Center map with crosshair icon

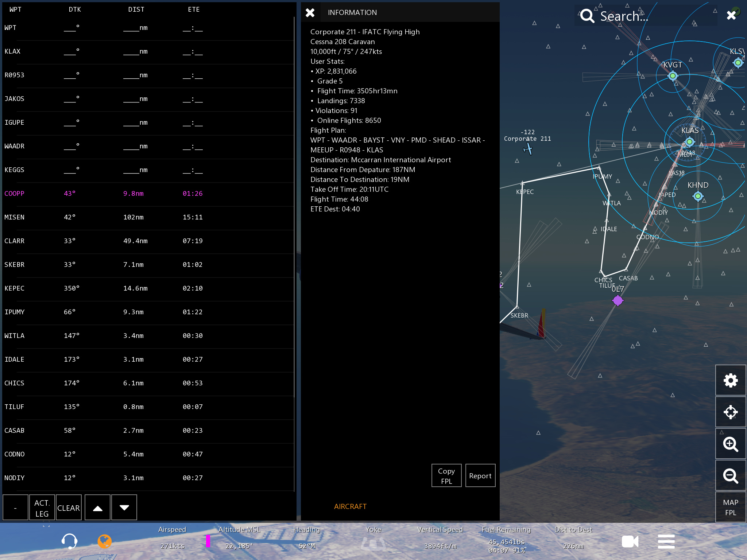730,412
